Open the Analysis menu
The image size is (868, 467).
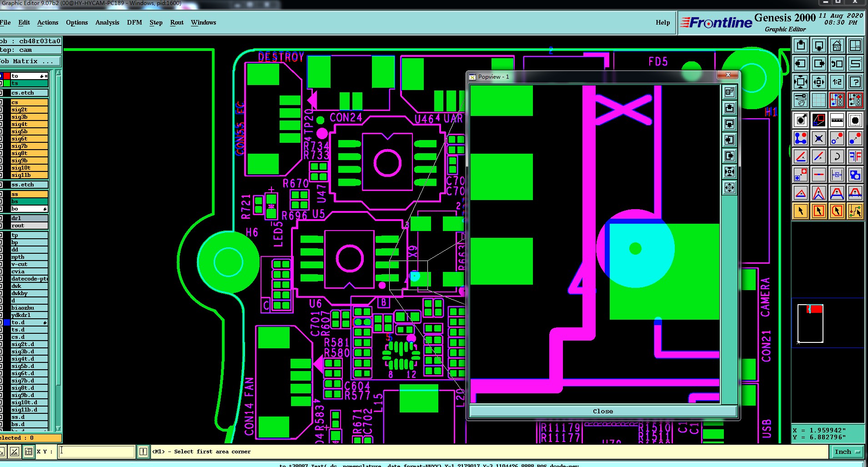coord(107,22)
